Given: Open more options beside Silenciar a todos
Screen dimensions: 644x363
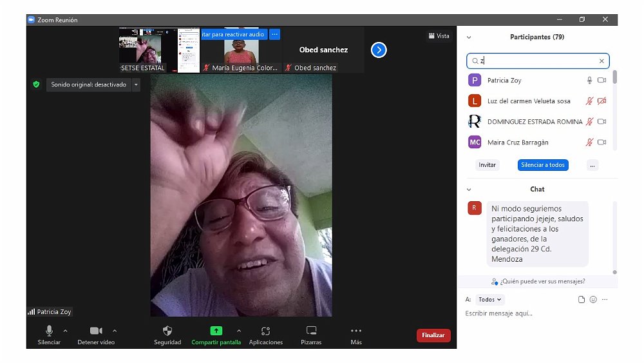Looking at the screenshot, I should [x=592, y=165].
